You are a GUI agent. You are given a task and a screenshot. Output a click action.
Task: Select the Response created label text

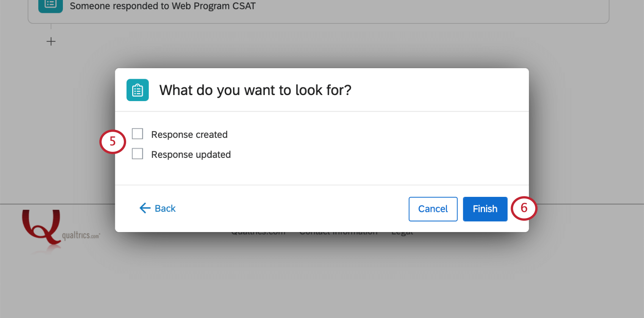click(189, 134)
